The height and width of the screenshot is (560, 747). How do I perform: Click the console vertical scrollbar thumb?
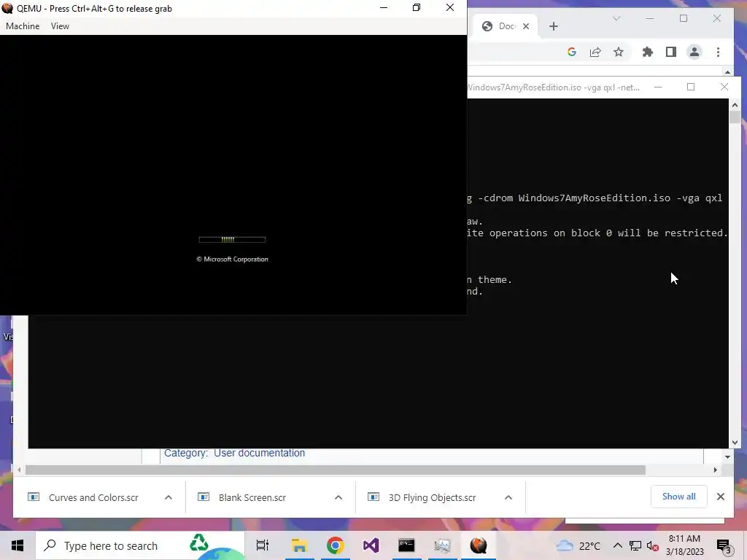735,117
